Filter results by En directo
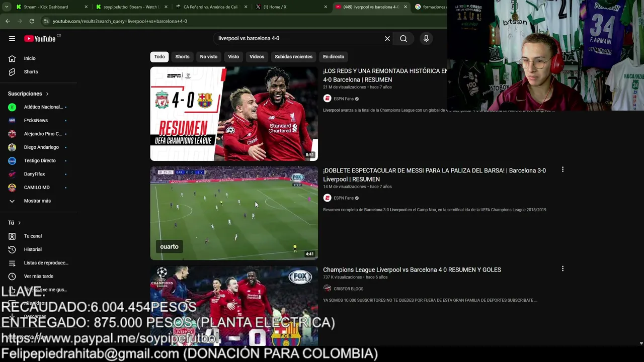Screen dimensions: 644x362 coord(334,57)
